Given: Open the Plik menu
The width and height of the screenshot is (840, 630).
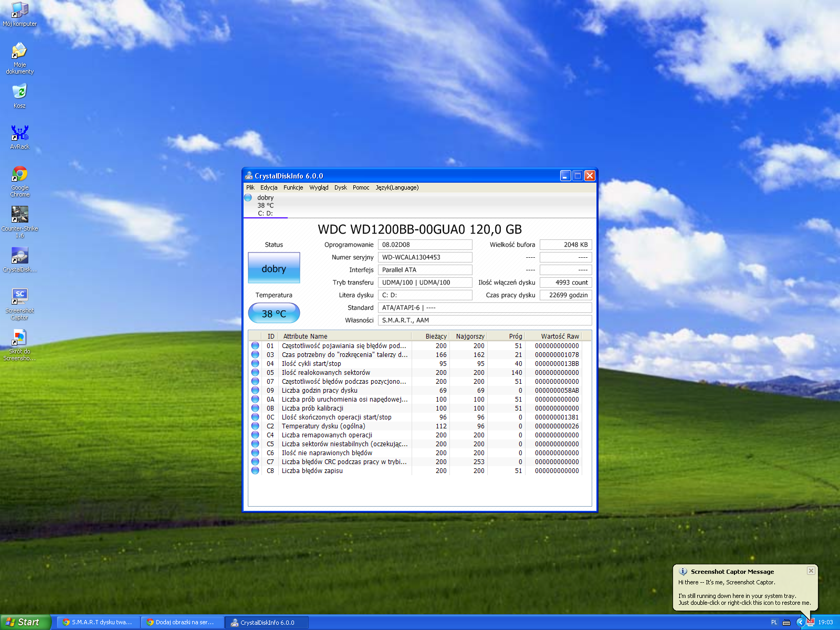Looking at the screenshot, I should 250,187.
